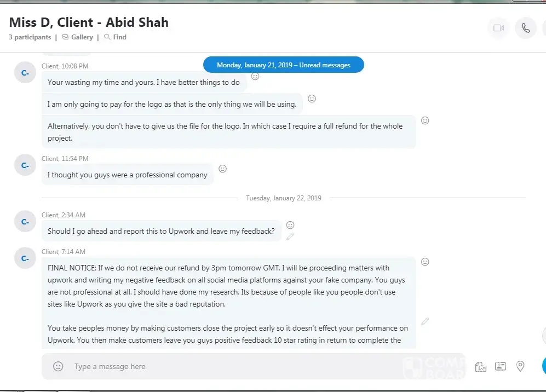Click pencil icon below the Upwork feedback question

(x=290, y=237)
